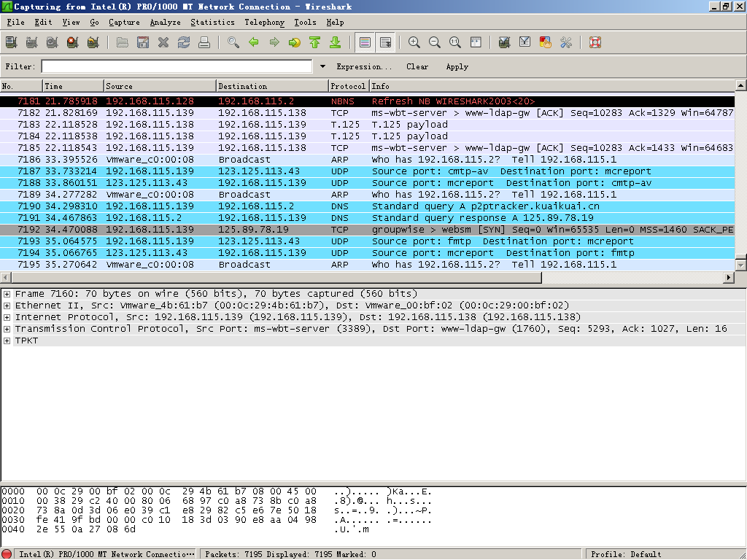Select packet 7192 TCP SYN row
Screen dimensions: 747x560
pos(367,230)
